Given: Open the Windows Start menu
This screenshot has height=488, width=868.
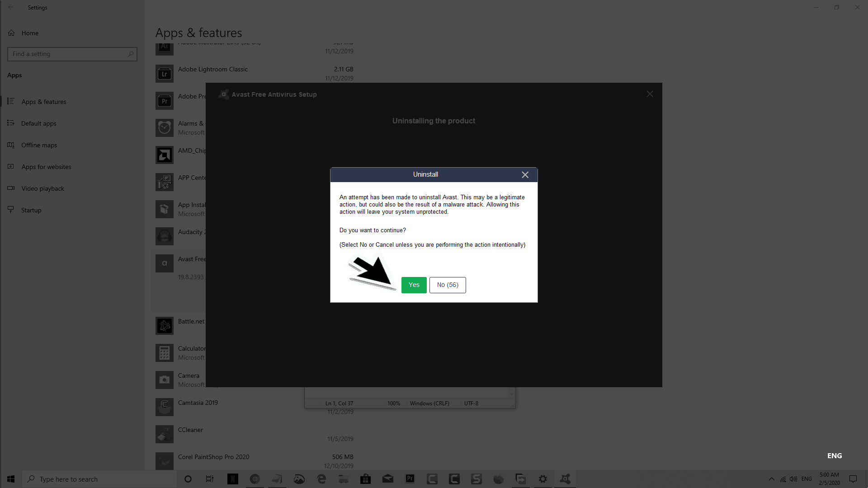Looking at the screenshot, I should 11,479.
